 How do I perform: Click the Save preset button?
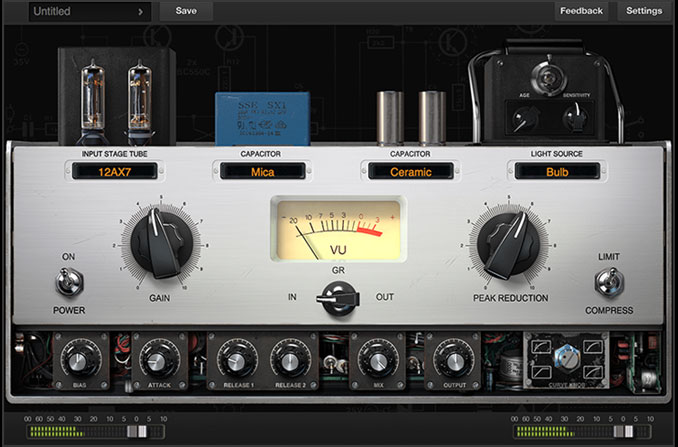(x=186, y=11)
